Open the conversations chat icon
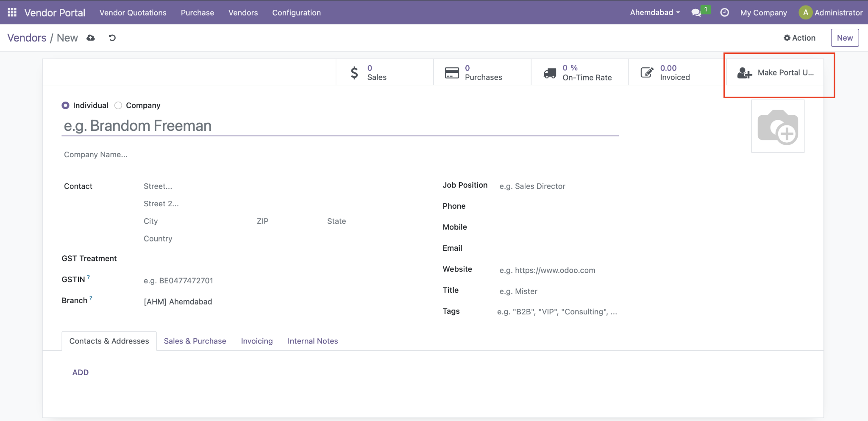The height and width of the screenshot is (421, 868). click(x=696, y=13)
